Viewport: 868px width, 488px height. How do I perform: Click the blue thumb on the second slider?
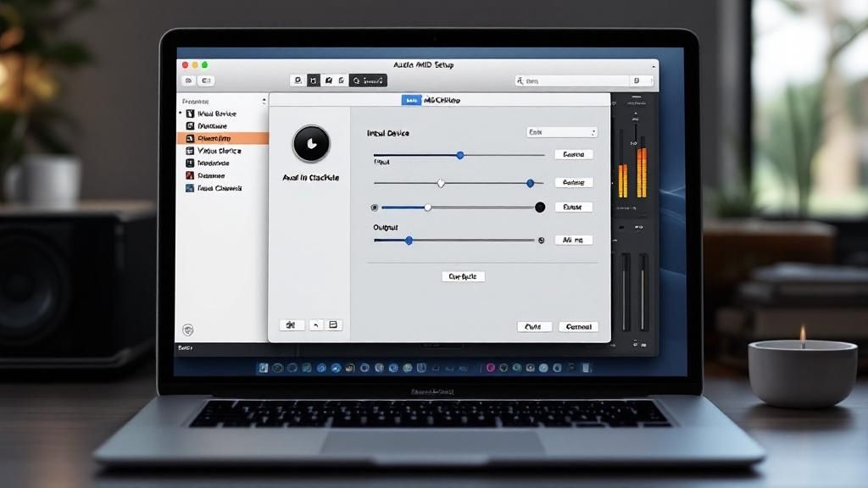tap(531, 183)
